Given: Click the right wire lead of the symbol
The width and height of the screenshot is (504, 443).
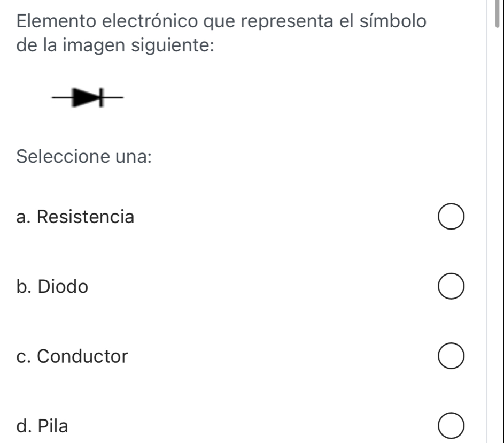Looking at the screenshot, I should tap(113, 98).
